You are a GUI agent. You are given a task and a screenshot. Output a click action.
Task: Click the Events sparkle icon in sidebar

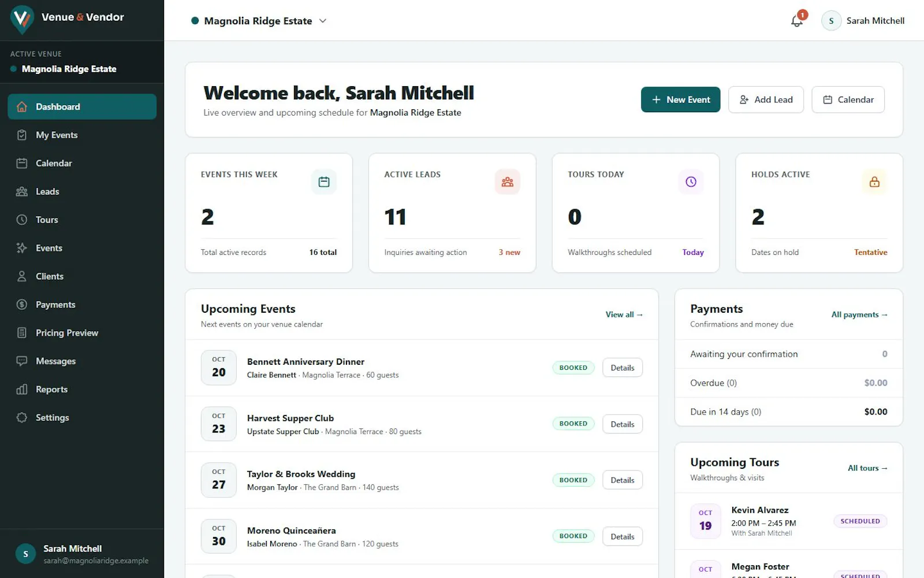[22, 248]
